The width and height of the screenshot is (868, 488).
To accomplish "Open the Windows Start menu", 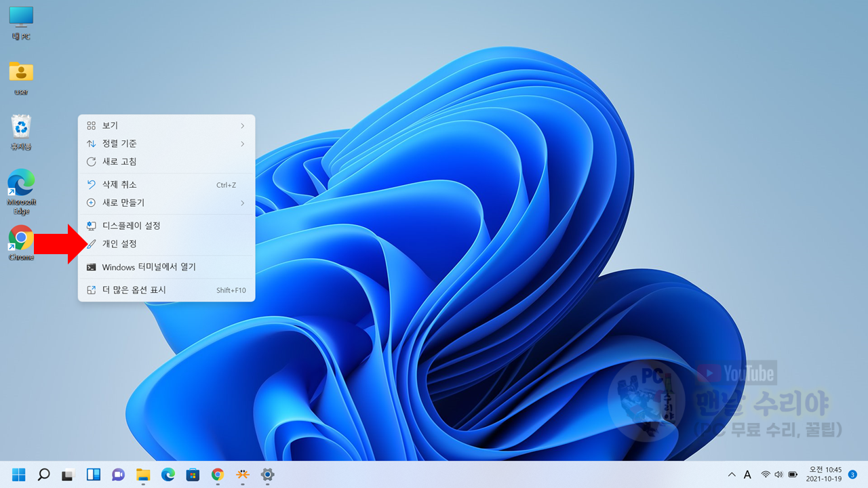I will (x=19, y=474).
